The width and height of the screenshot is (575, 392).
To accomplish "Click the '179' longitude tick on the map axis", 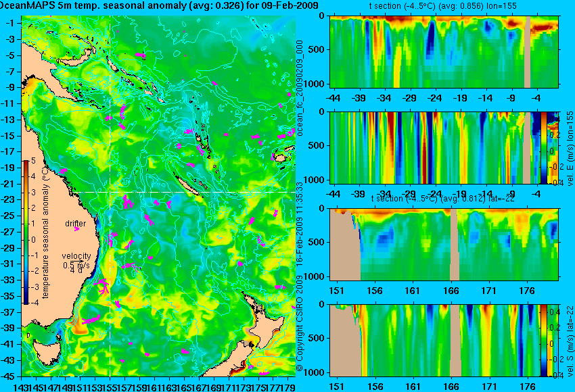I will (x=288, y=386).
